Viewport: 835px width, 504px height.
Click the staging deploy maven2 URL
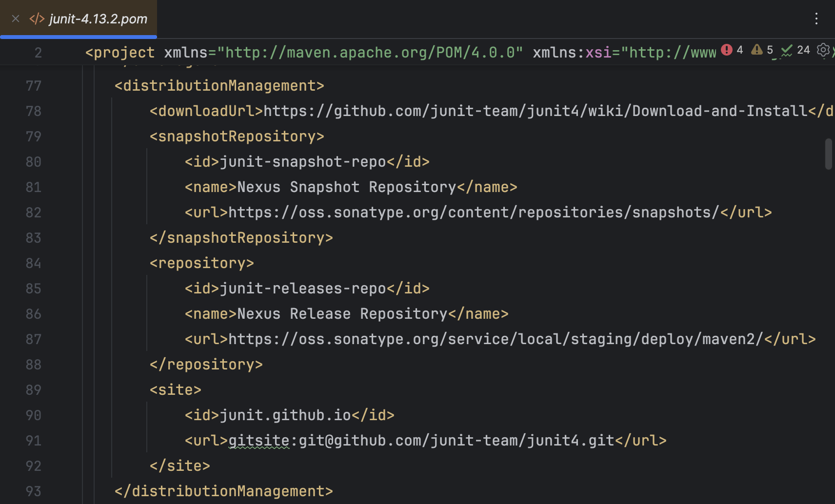(493, 339)
